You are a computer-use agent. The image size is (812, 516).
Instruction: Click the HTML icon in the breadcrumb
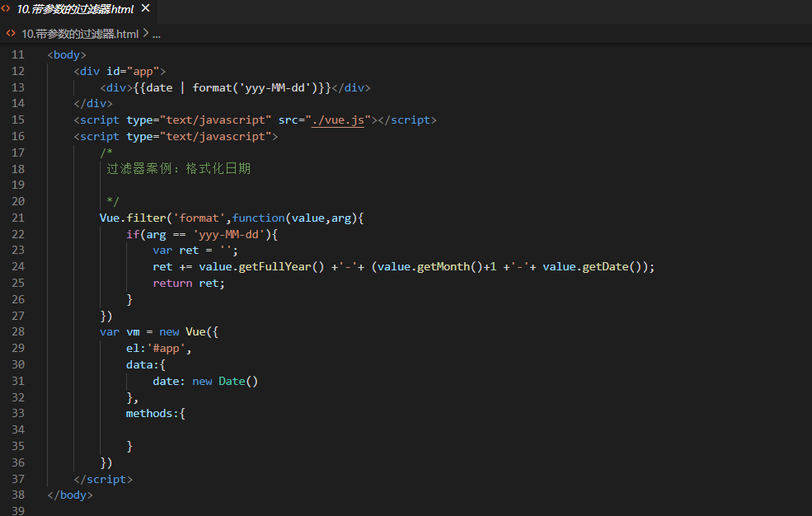[x=11, y=34]
